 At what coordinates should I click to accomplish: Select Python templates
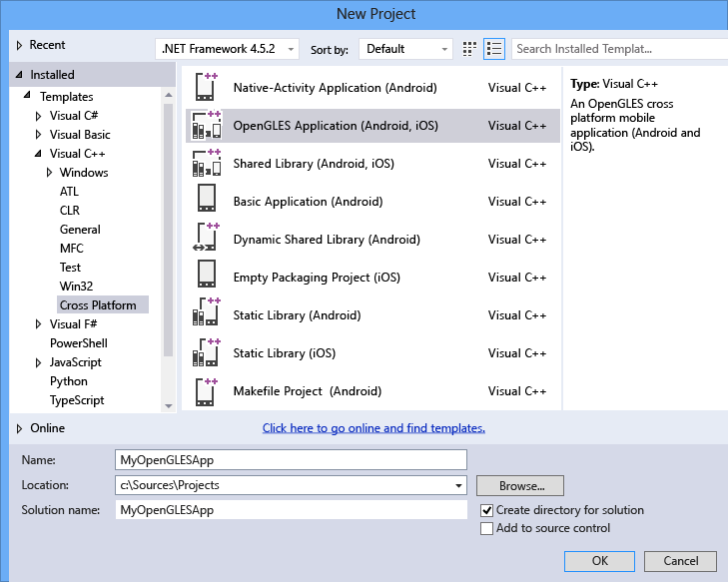point(68,381)
